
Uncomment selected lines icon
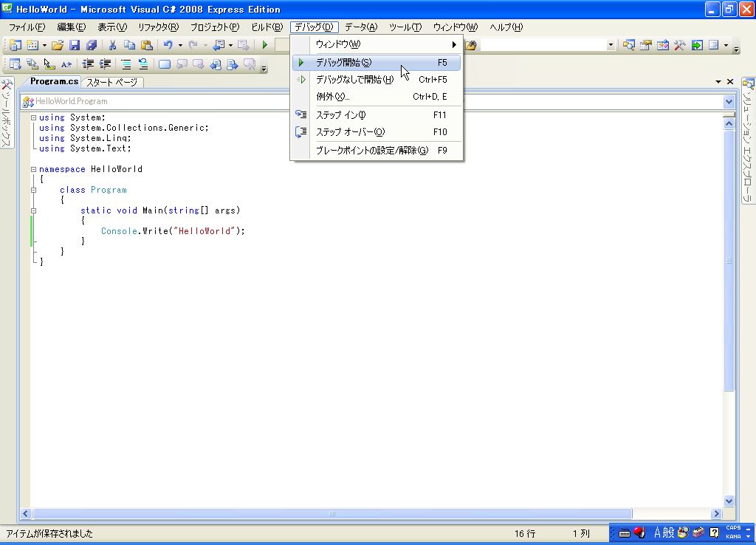[x=143, y=64]
